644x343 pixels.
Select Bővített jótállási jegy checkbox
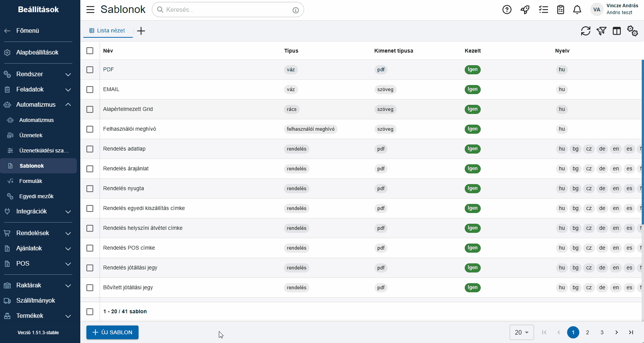coord(90,288)
